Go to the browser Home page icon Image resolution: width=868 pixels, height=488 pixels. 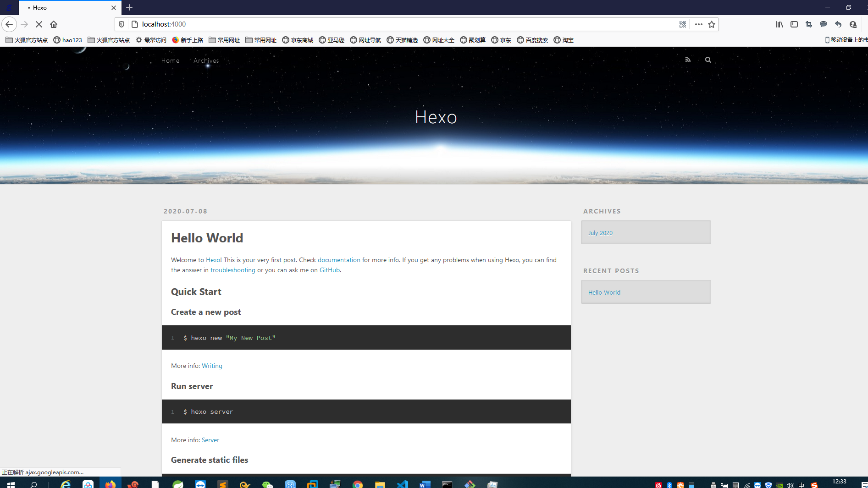pyautogui.click(x=54, y=24)
